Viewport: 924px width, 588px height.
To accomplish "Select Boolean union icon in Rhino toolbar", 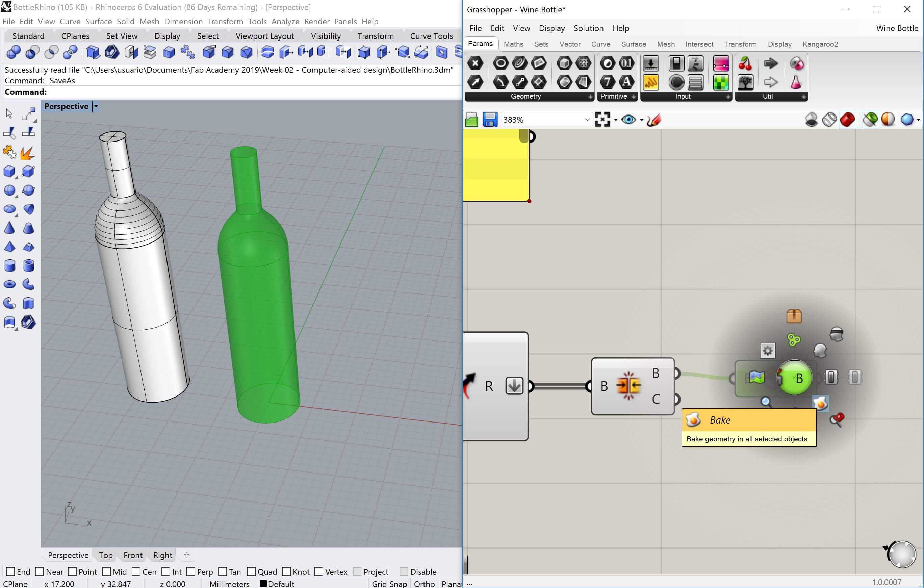I will 14,52.
